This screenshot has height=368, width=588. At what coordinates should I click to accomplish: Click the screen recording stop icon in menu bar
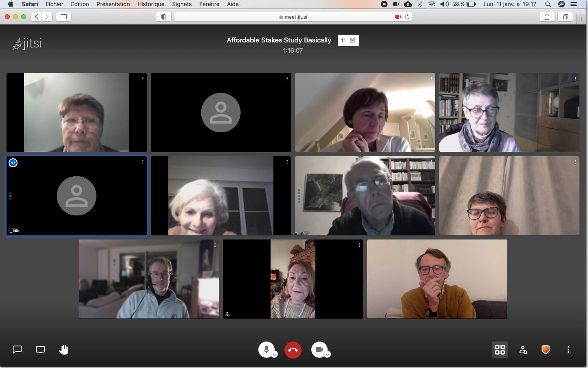click(x=384, y=4)
